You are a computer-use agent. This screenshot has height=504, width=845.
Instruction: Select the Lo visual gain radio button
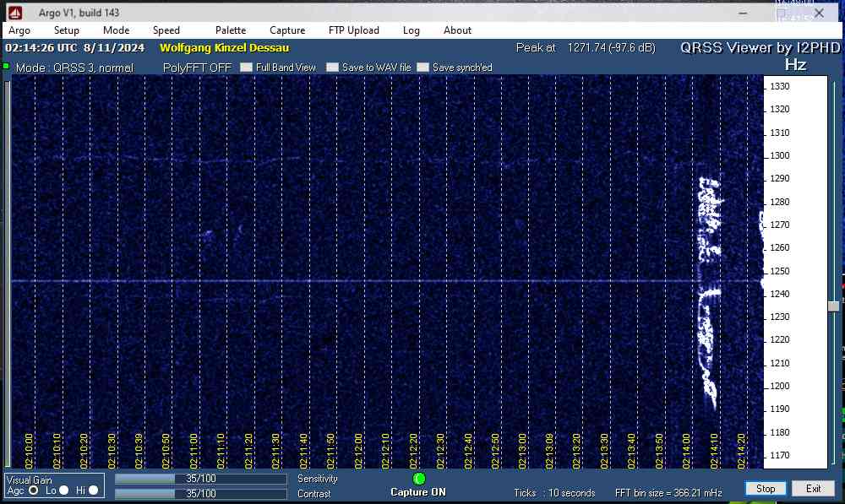63,490
